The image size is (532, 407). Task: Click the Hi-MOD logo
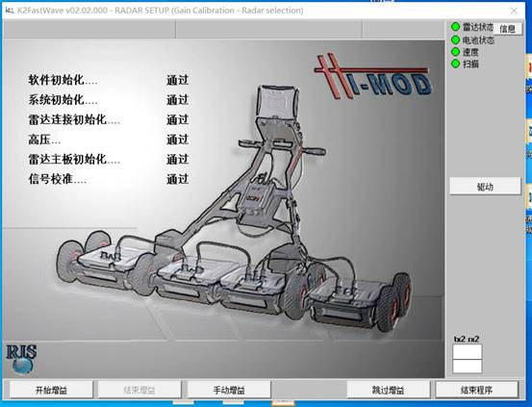pos(372,76)
